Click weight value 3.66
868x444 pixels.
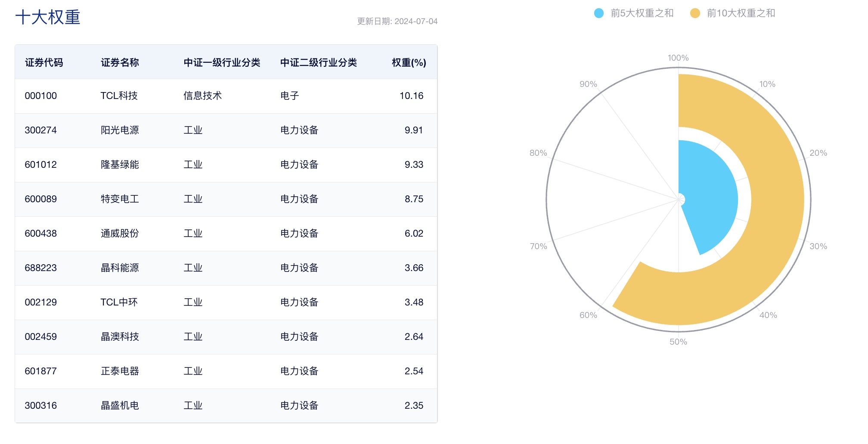(414, 268)
